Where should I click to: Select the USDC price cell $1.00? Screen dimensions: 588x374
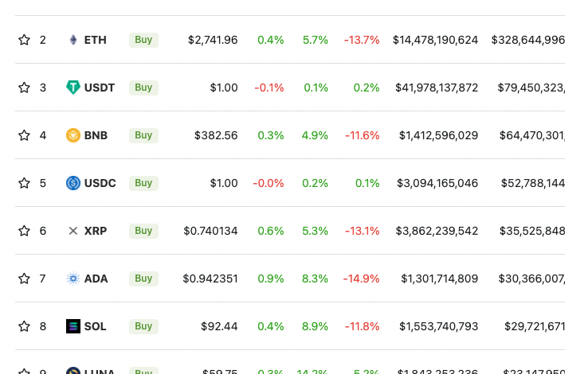point(223,183)
